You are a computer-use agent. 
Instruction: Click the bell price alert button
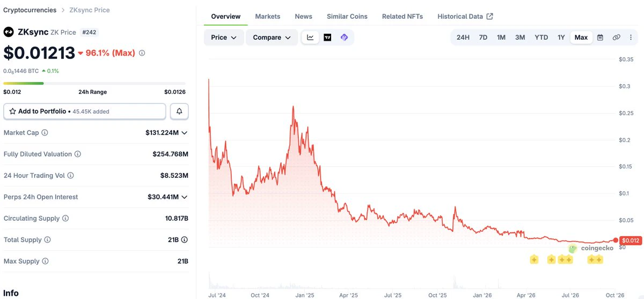(x=179, y=111)
